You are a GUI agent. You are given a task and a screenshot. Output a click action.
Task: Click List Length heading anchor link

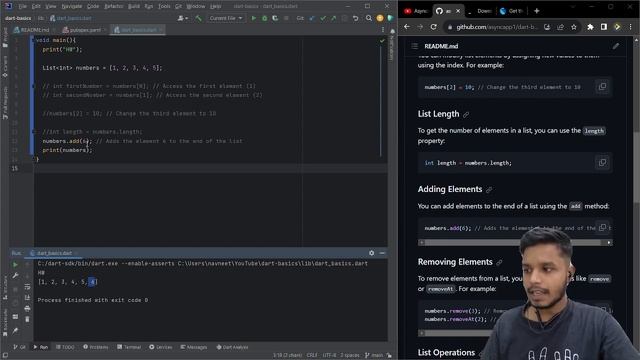click(x=466, y=115)
